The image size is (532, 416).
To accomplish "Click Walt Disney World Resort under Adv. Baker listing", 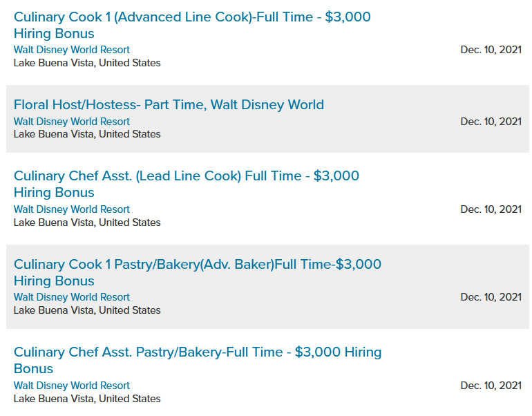I will (72, 297).
